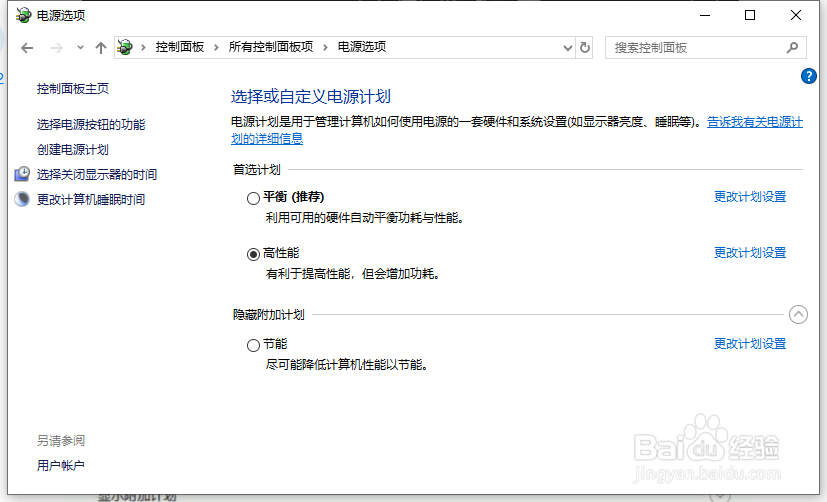Screen dimensions: 827x502
Task: Open 控制面板主页 link
Action: 73,89
